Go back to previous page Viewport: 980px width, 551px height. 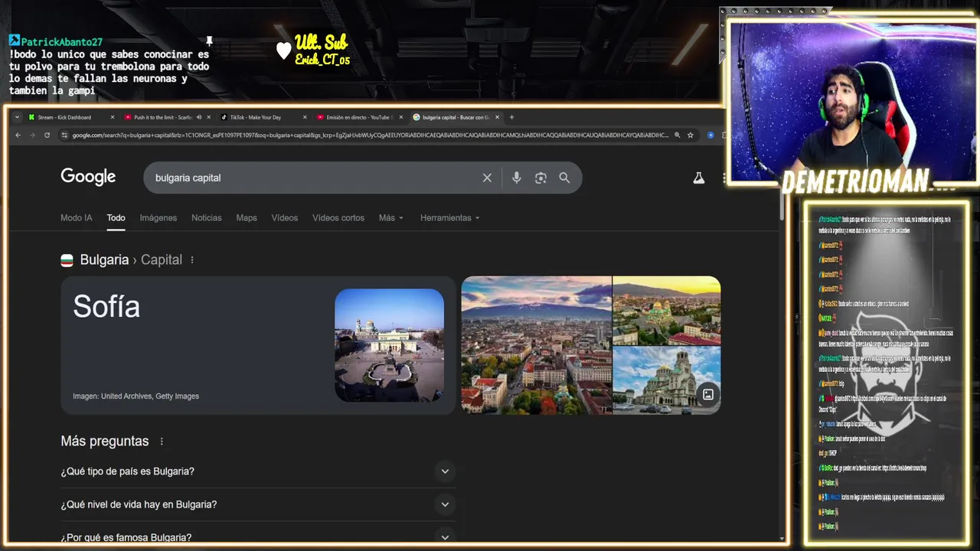(18, 135)
